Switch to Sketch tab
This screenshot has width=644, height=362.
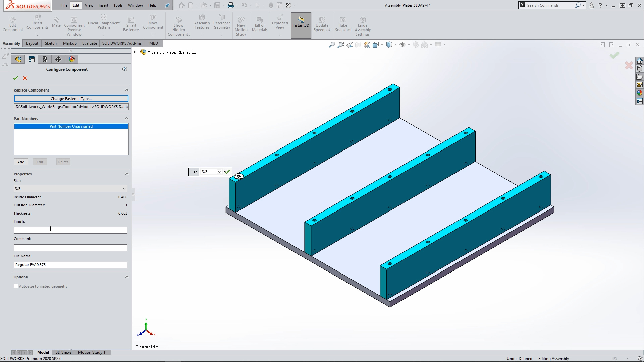[51, 43]
